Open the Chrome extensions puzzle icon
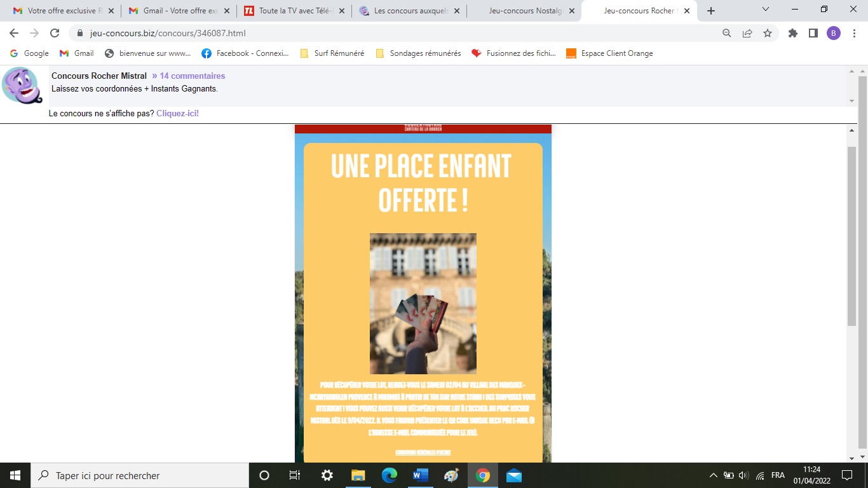The image size is (868, 488). tap(793, 33)
